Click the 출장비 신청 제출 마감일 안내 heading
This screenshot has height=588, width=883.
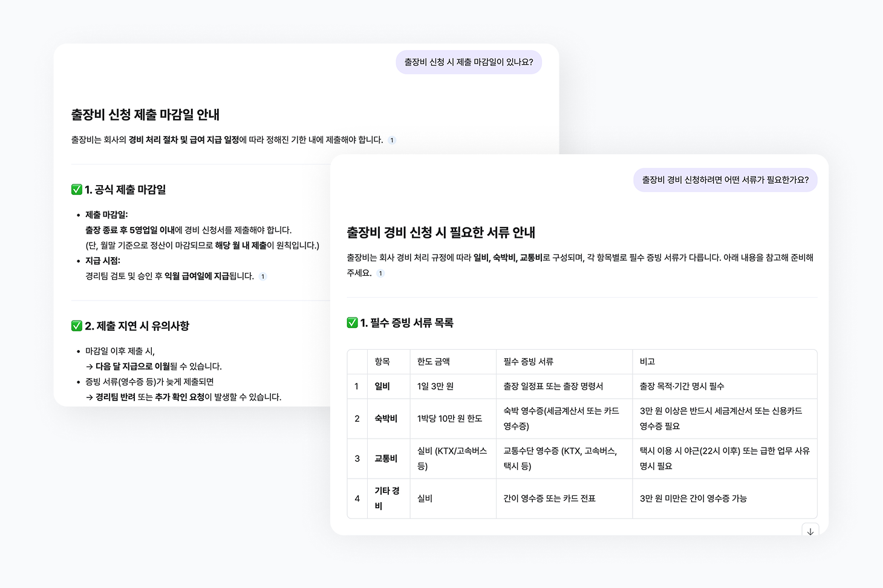coord(146,115)
